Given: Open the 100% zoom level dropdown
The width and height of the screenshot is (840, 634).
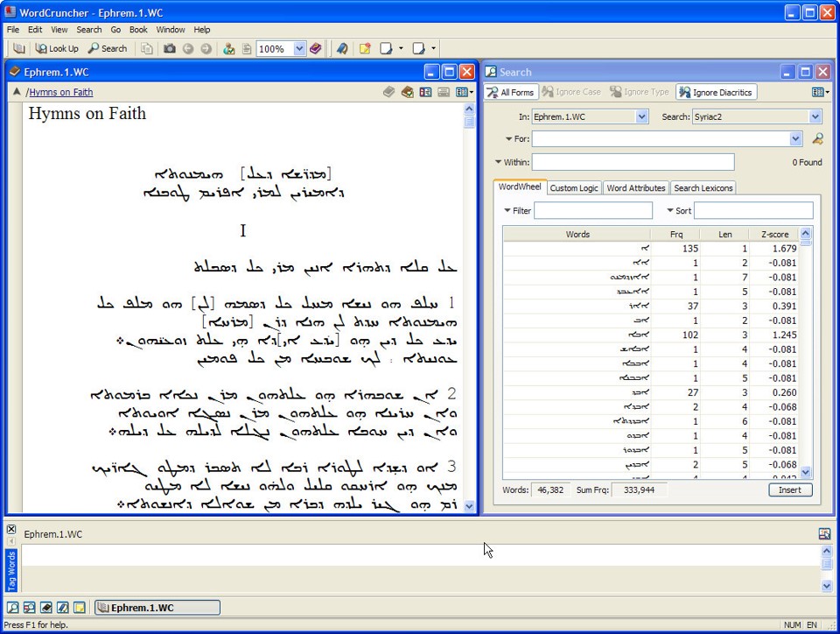Looking at the screenshot, I should (300, 49).
